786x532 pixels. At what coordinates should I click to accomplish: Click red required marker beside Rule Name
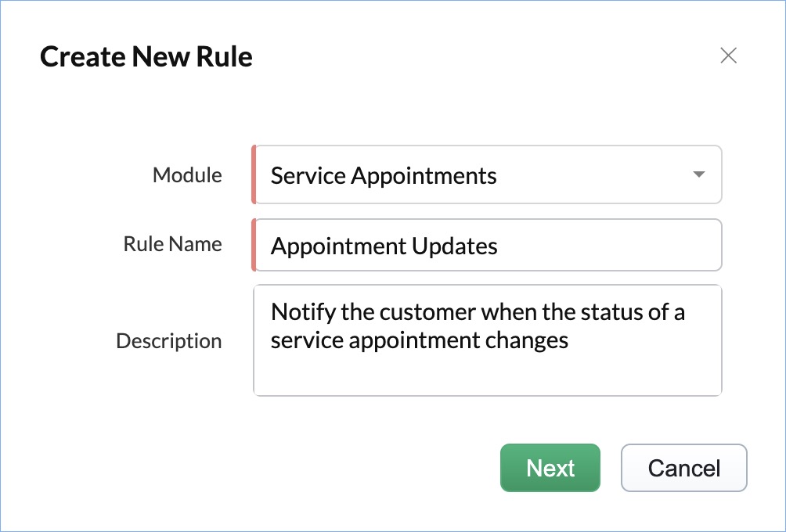click(254, 246)
